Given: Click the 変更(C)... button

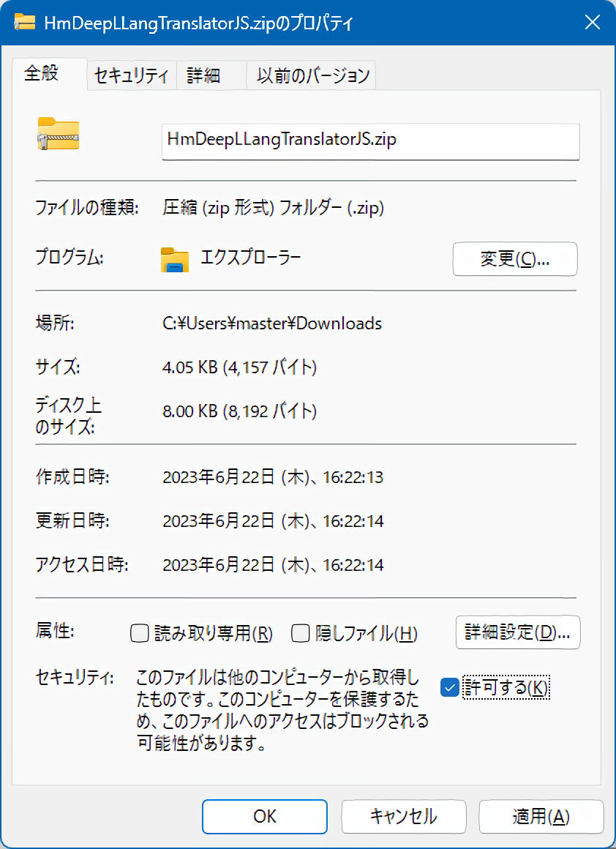Looking at the screenshot, I should pyautogui.click(x=515, y=259).
